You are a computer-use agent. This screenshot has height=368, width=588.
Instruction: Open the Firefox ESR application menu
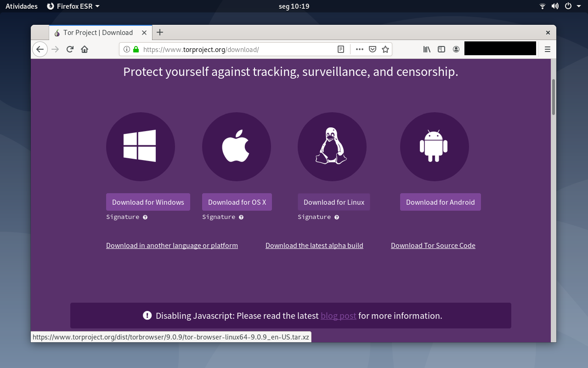click(x=73, y=6)
